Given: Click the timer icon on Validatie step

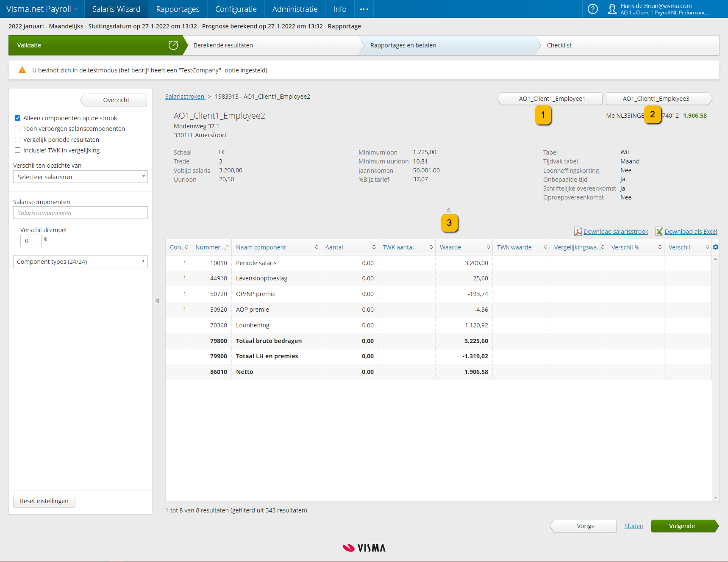Looking at the screenshot, I should pyautogui.click(x=173, y=45).
